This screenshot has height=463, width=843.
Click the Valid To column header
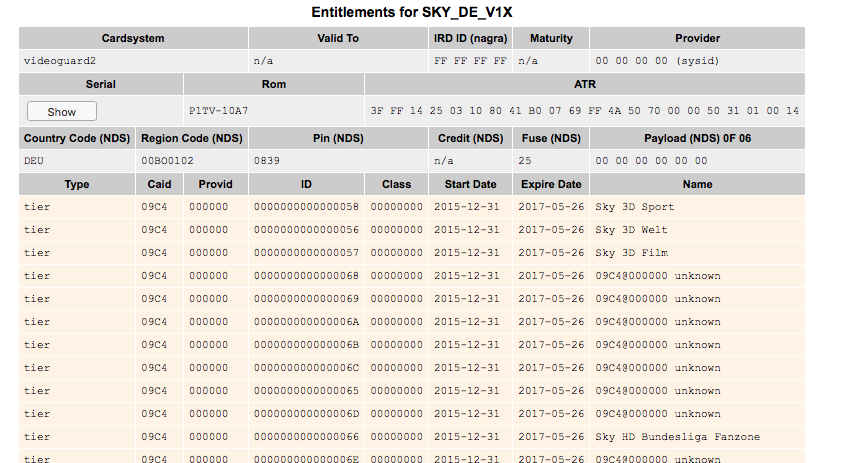click(x=337, y=38)
